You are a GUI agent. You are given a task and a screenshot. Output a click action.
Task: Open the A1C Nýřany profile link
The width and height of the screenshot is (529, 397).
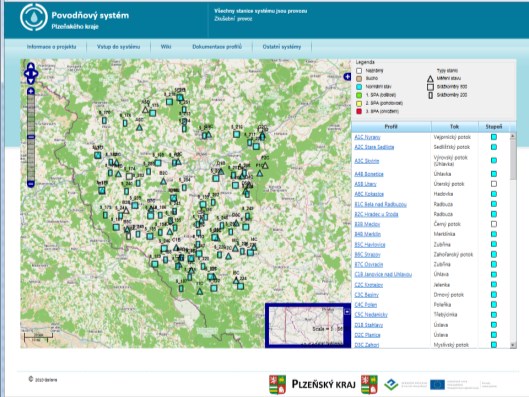tap(367, 137)
